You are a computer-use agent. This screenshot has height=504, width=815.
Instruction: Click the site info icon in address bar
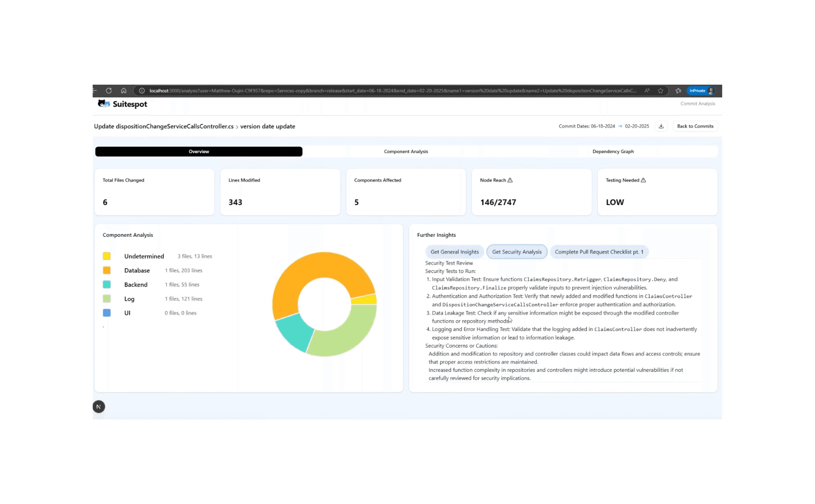point(142,91)
